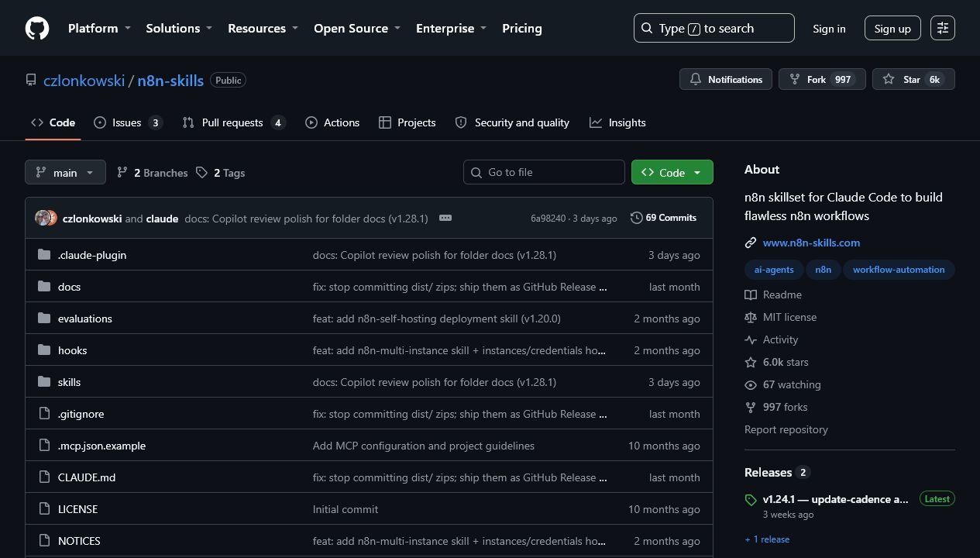980x558 pixels.
Task: Click the .claude-plugin folder icon
Action: [x=44, y=255]
